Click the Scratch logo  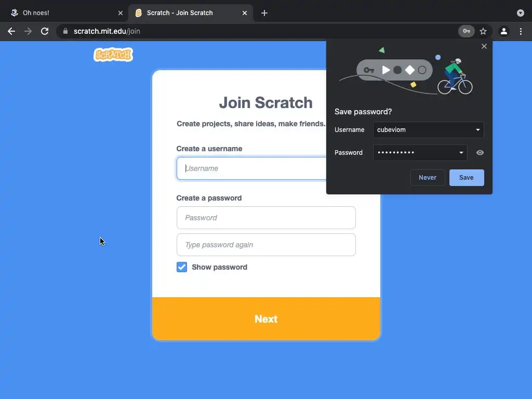coord(113,55)
